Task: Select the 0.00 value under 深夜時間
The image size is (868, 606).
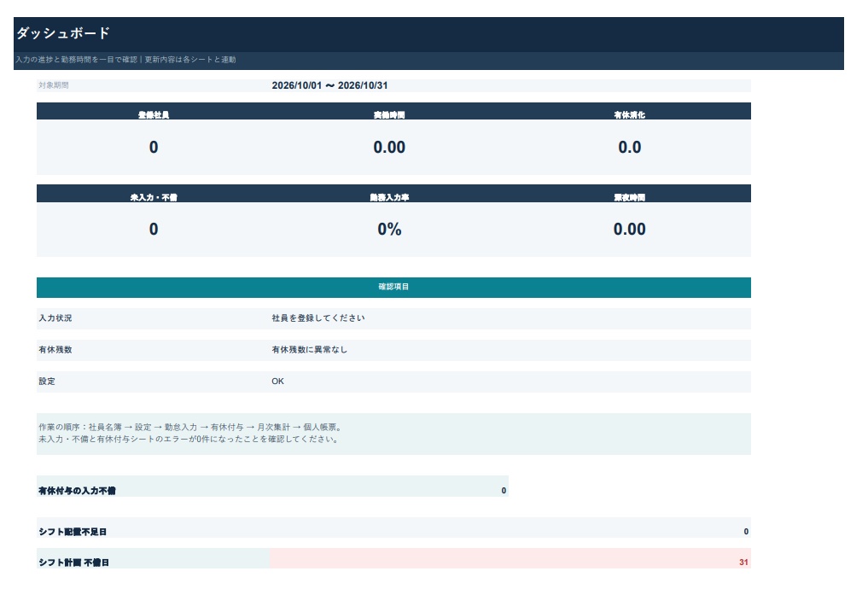Action: click(x=629, y=229)
